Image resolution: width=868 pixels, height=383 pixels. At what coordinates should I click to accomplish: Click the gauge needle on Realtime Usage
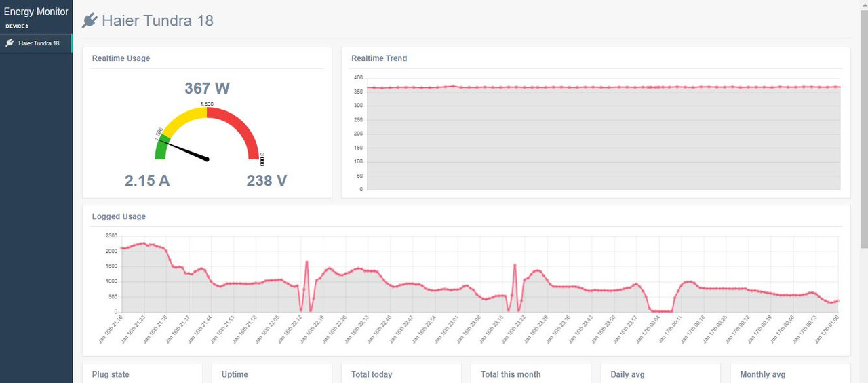[x=184, y=150]
